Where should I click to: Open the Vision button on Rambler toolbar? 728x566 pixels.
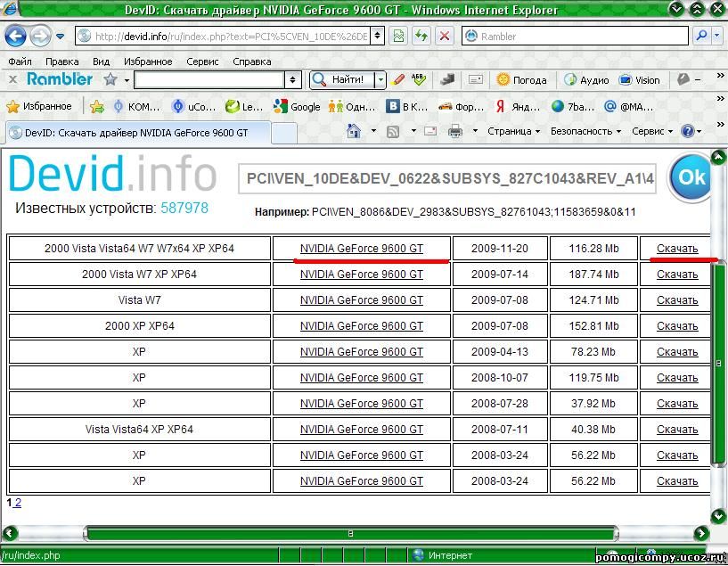tap(639, 80)
